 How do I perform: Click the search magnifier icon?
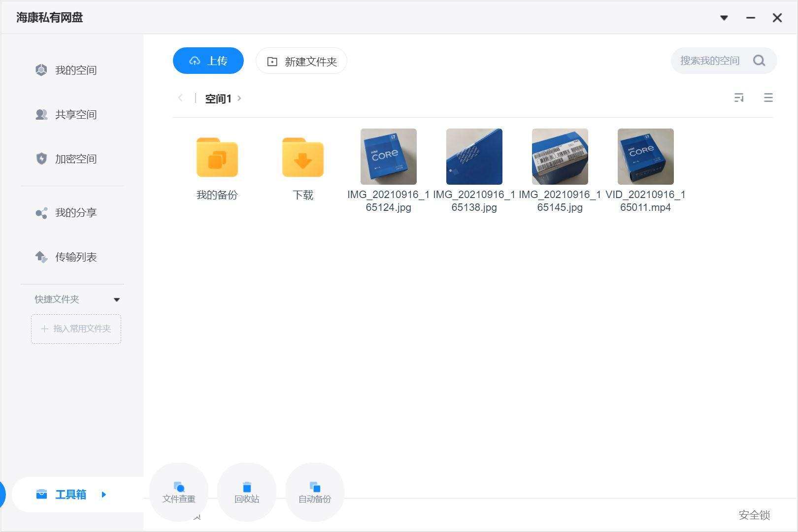[x=759, y=60]
